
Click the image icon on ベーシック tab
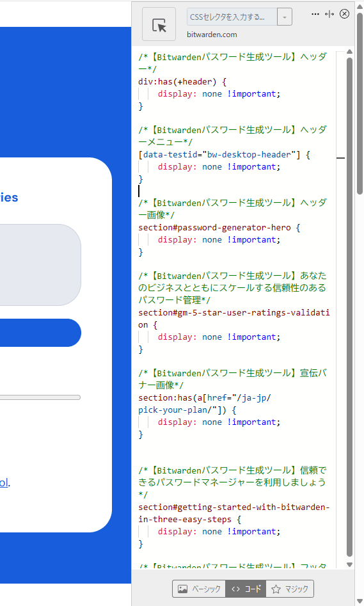[182, 589]
